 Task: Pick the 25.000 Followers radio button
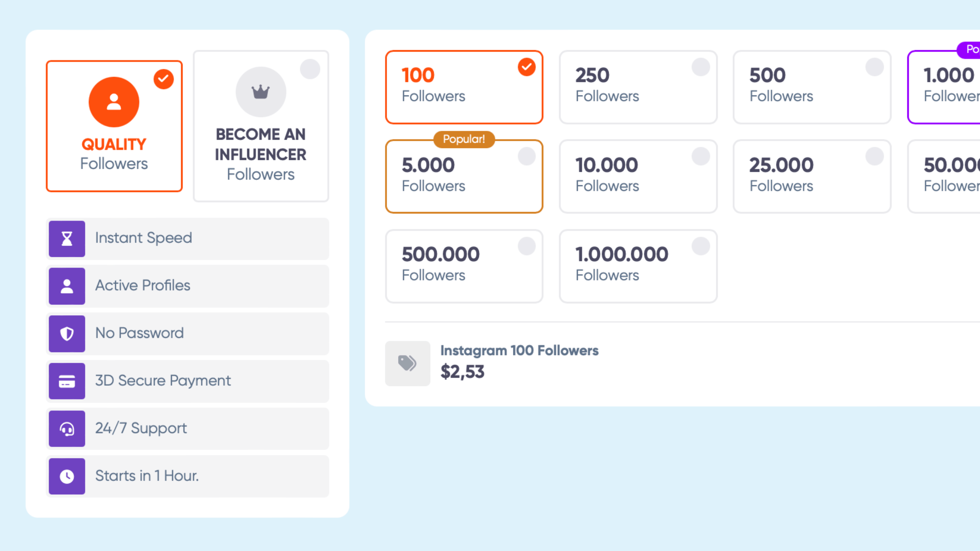(874, 156)
